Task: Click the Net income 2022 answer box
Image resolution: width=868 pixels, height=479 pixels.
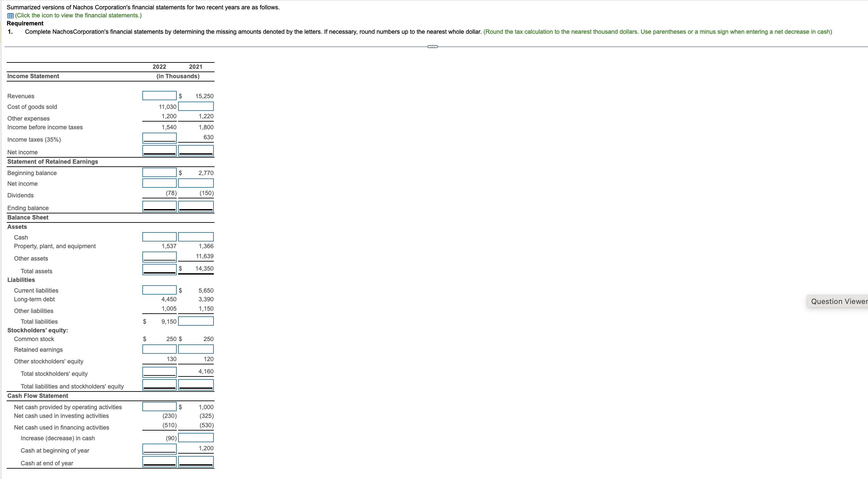Action: [x=159, y=150]
